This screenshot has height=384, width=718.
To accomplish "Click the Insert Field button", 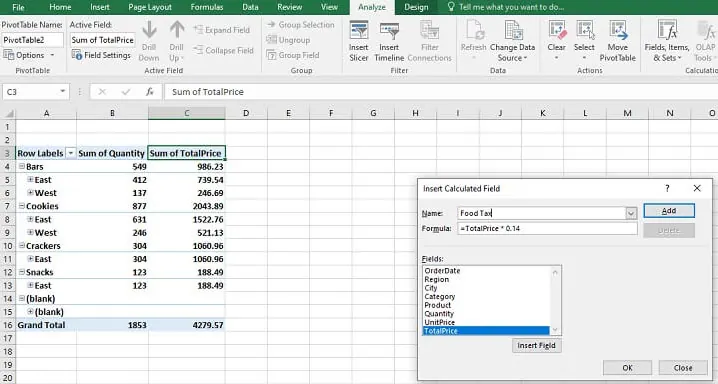I will point(536,346).
